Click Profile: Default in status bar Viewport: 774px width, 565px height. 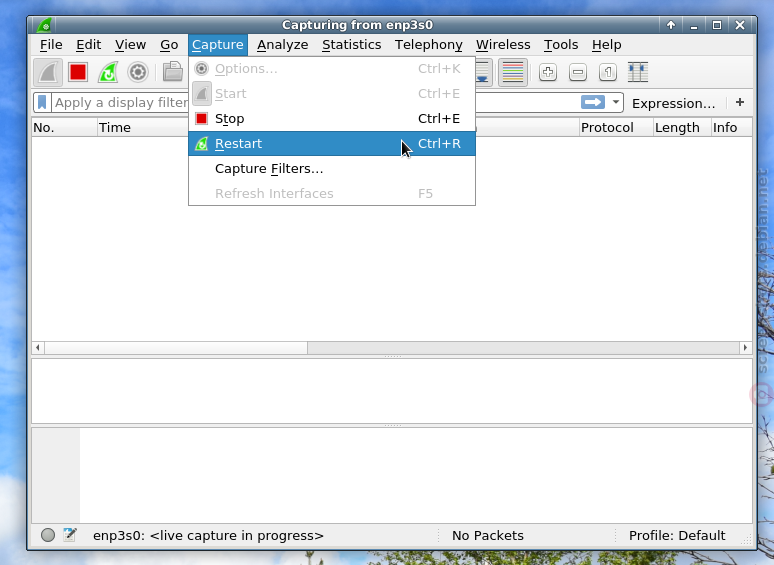pyautogui.click(x=677, y=535)
